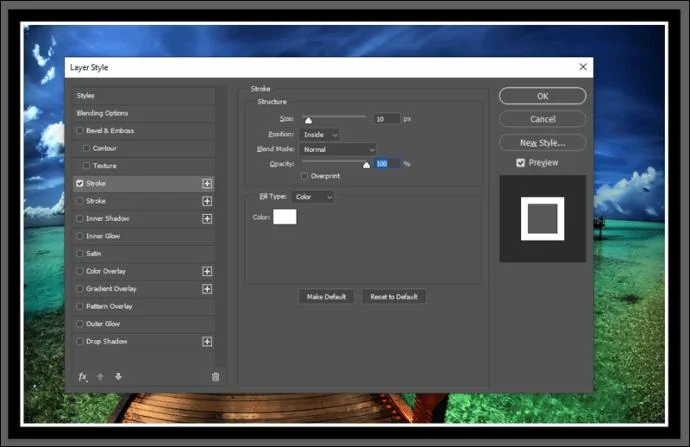The height and width of the screenshot is (447, 690).
Task: Add another Drop Shadow with plus icon
Action: pyautogui.click(x=207, y=341)
